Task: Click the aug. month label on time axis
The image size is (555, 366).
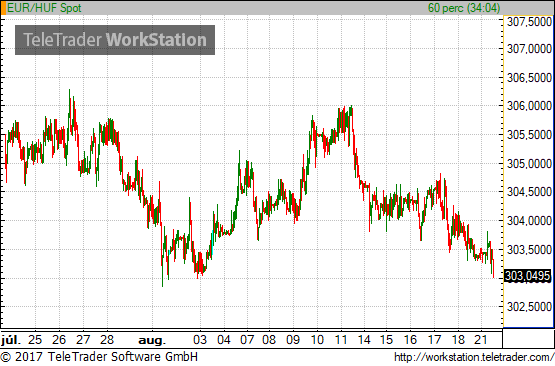Action: (x=152, y=341)
